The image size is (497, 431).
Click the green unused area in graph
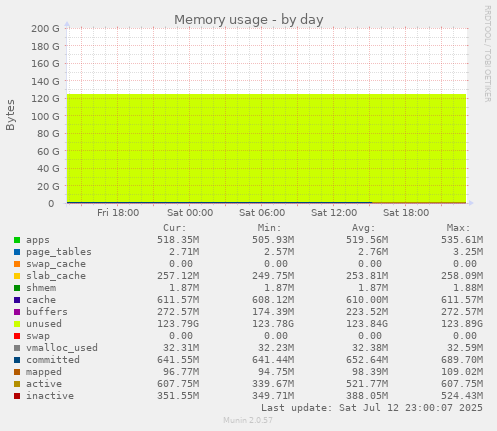pyautogui.click(x=266, y=148)
